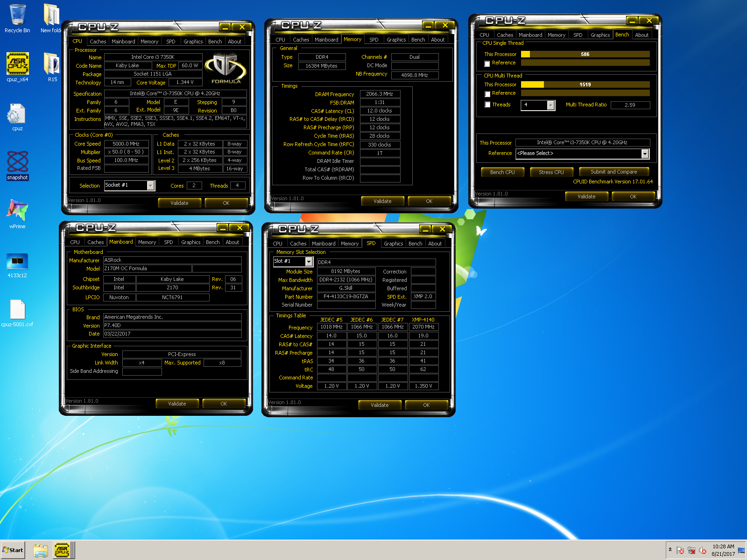Select Mainboard tab in CPU window
This screenshot has height=560, width=747.
tap(123, 42)
